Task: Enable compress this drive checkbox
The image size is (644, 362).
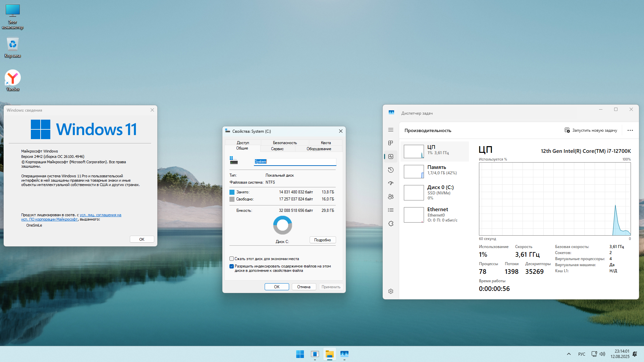Action: click(231, 259)
